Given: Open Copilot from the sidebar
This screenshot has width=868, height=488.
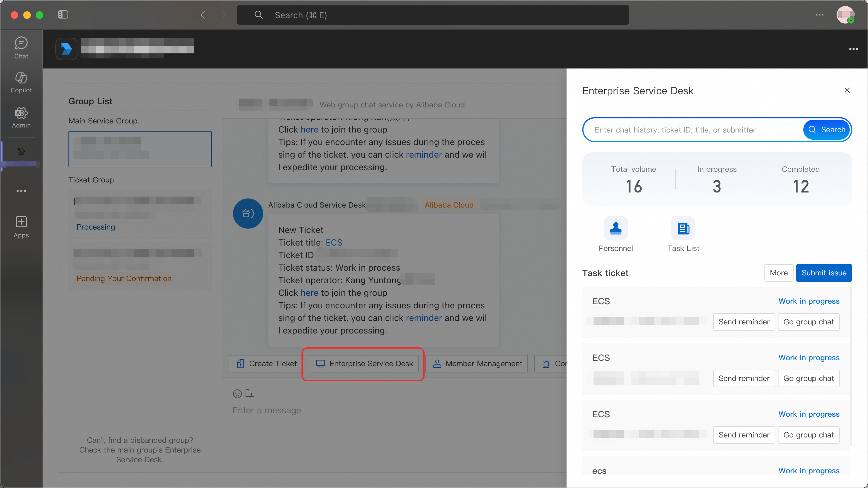Looking at the screenshot, I should point(21,82).
